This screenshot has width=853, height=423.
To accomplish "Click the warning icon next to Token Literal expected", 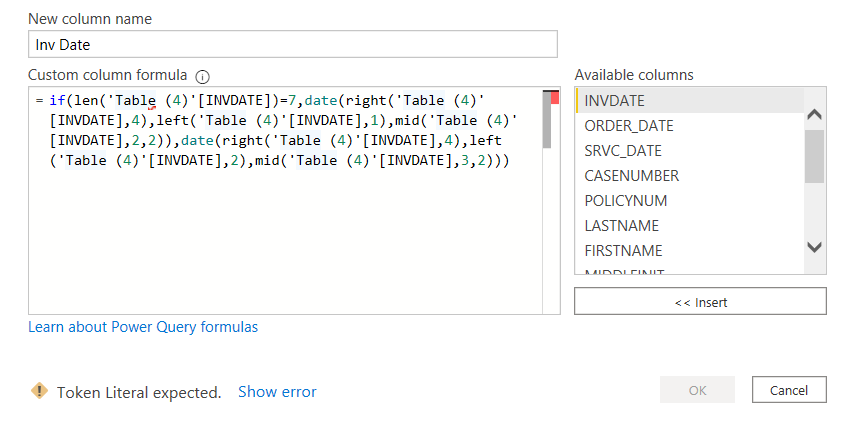I will click(39, 390).
